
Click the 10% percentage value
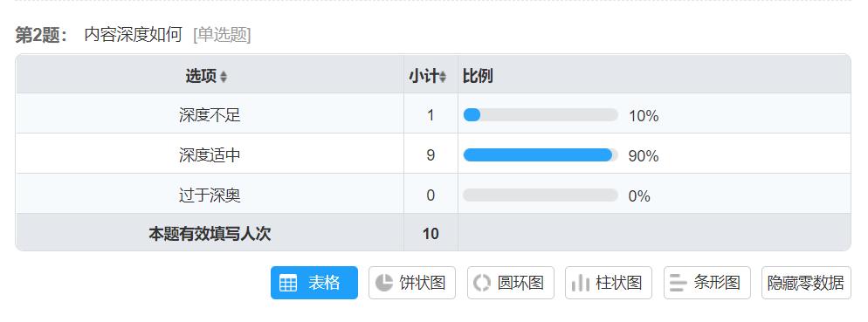pyautogui.click(x=644, y=116)
